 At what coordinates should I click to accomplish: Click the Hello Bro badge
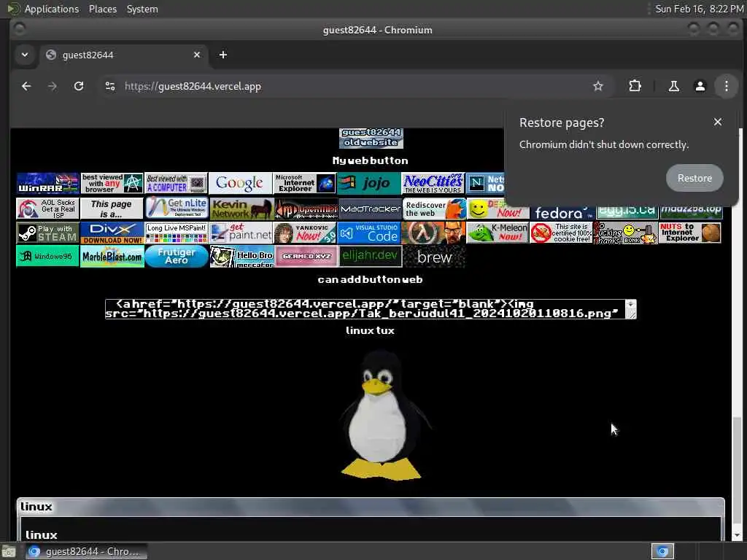tap(241, 256)
